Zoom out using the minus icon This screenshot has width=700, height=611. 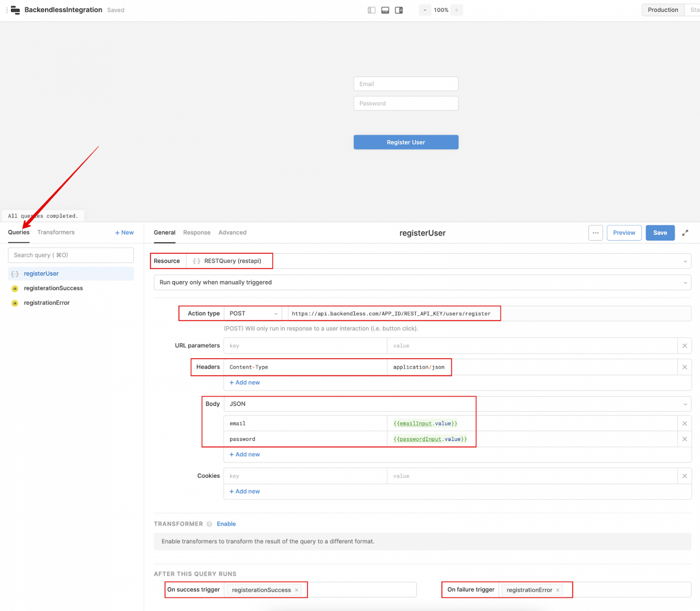tap(425, 10)
